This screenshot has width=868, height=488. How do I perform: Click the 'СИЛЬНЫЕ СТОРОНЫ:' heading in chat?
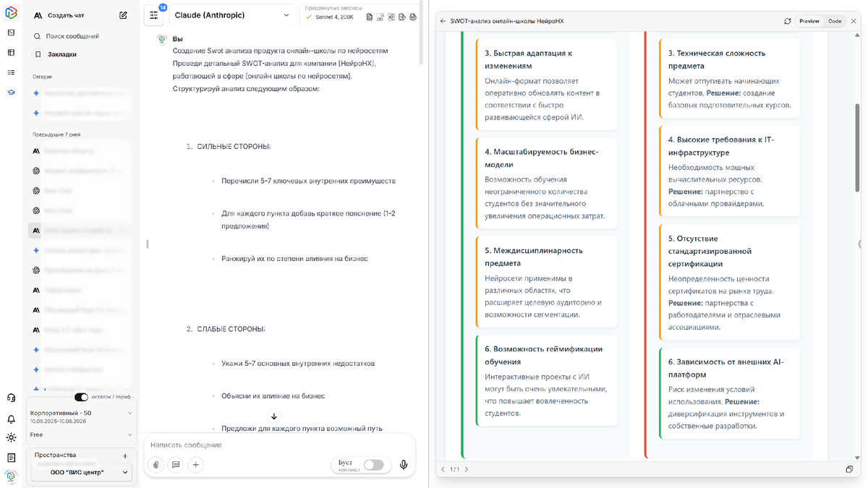click(234, 147)
